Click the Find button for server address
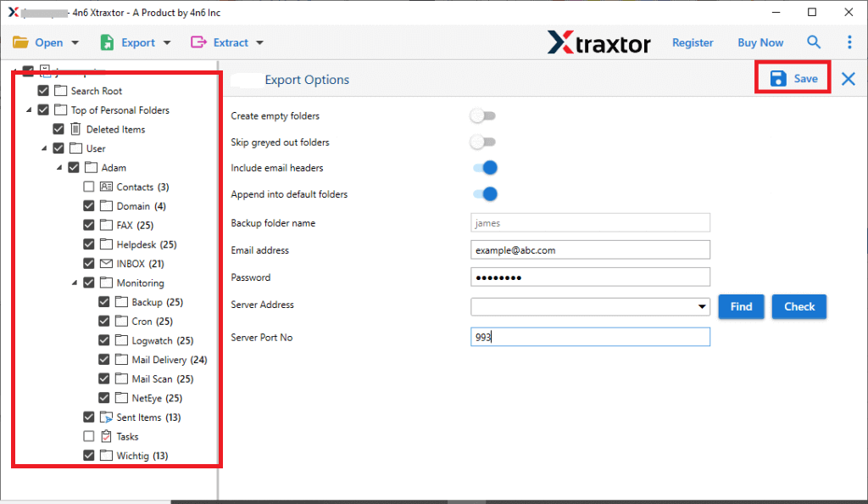The height and width of the screenshot is (504, 868). pyautogui.click(x=741, y=306)
